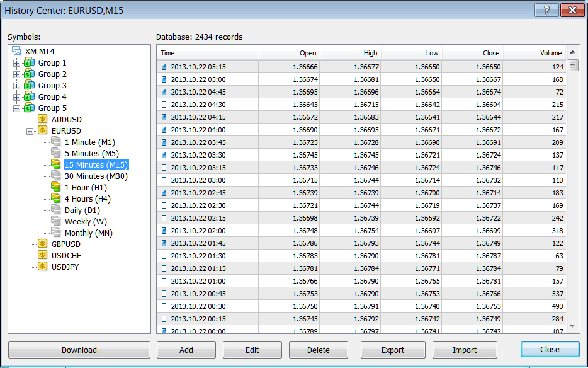The width and height of the screenshot is (588, 368).
Task: Click the Import button
Action: pyautogui.click(x=464, y=349)
